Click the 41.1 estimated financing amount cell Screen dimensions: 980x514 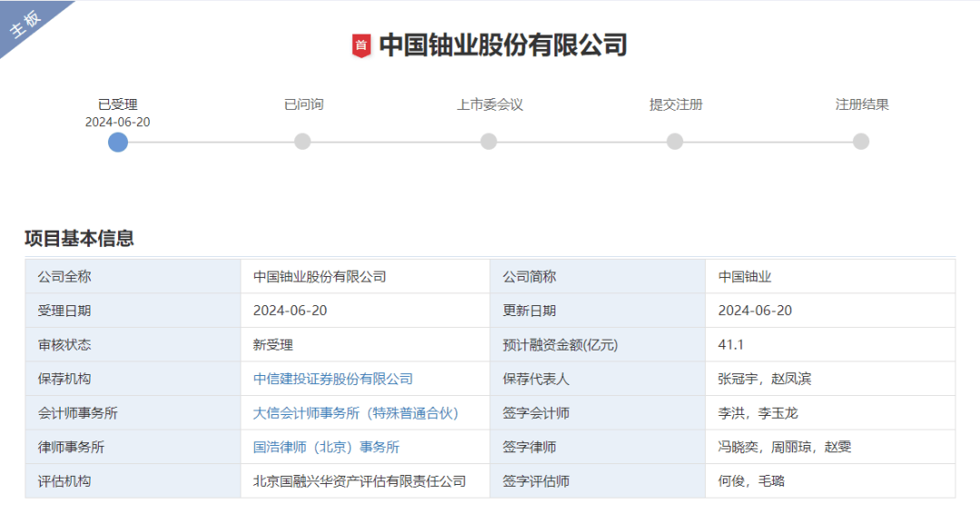click(x=730, y=345)
